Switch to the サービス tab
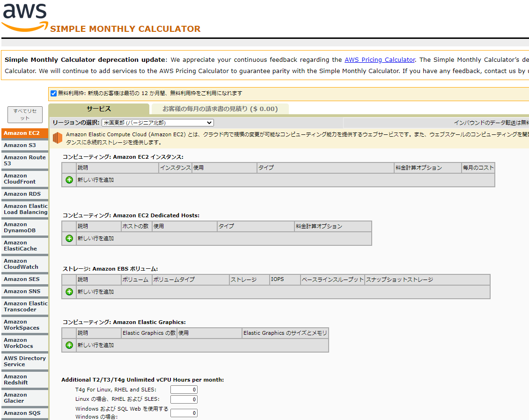The height and width of the screenshot is (420, 529). [99, 109]
